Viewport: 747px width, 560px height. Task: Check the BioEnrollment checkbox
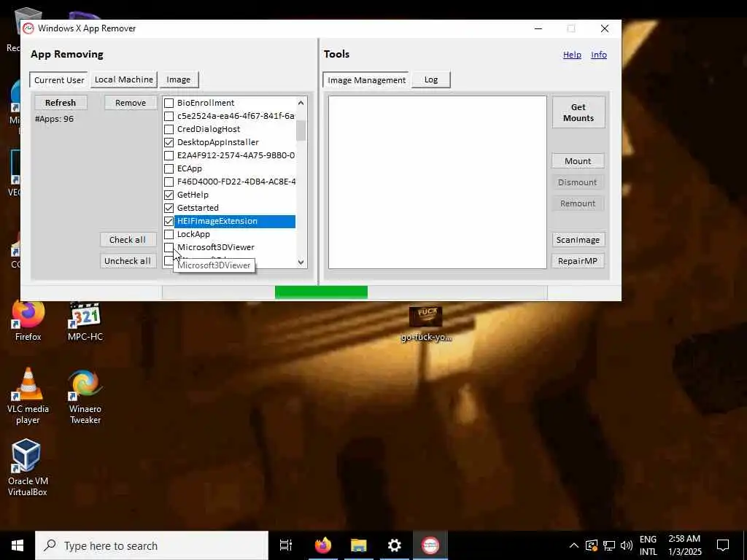[x=169, y=103]
